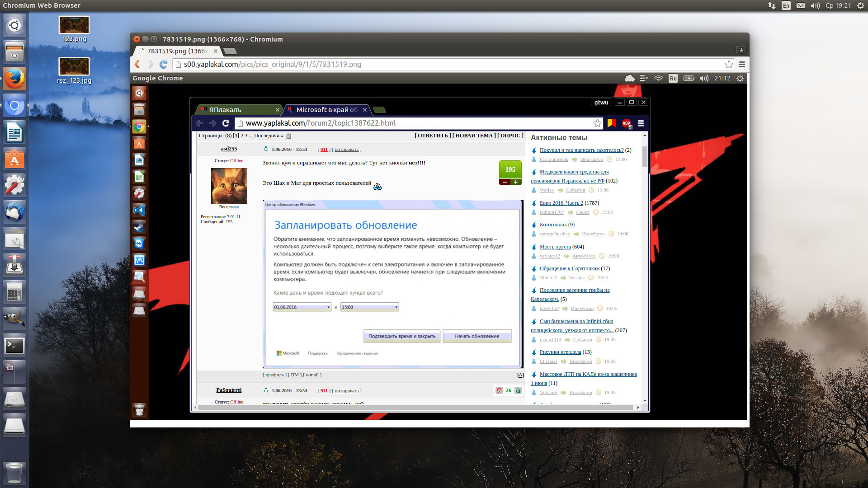
Task: Open Ubuntu Software Center from the launcher
Action: pos(14,159)
